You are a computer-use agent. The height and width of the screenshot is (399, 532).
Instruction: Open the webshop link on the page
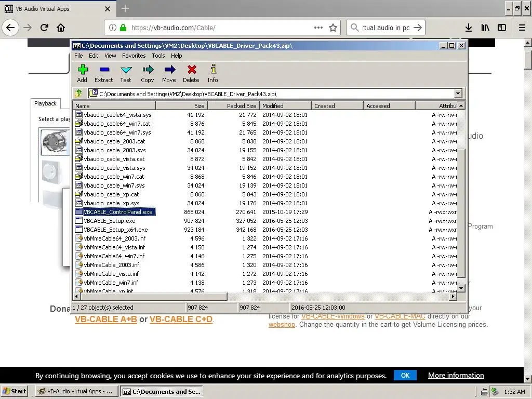click(x=282, y=325)
